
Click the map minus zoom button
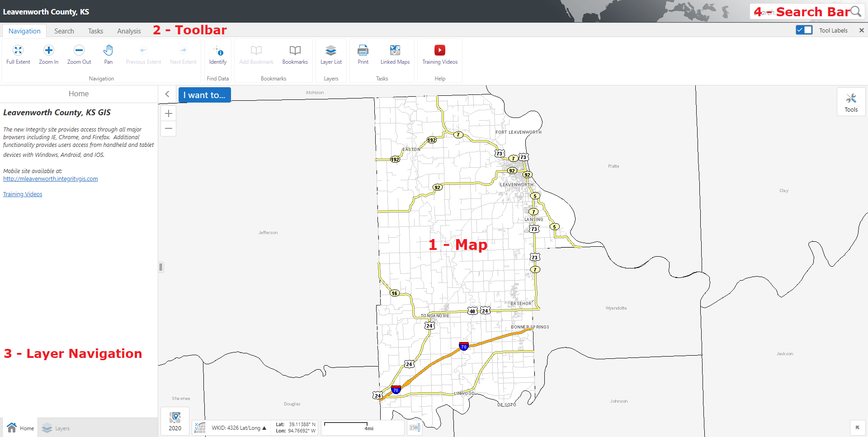pyautogui.click(x=169, y=128)
